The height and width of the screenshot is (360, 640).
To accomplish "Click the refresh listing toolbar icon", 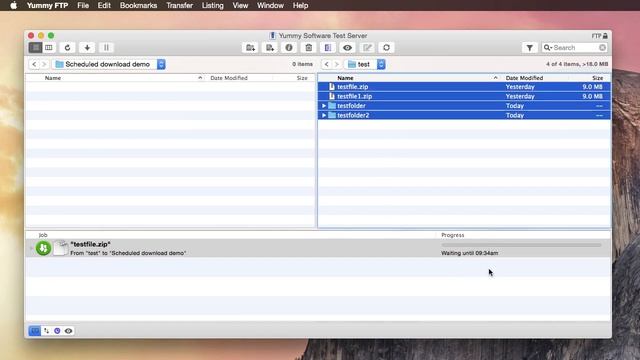I will 67,48.
